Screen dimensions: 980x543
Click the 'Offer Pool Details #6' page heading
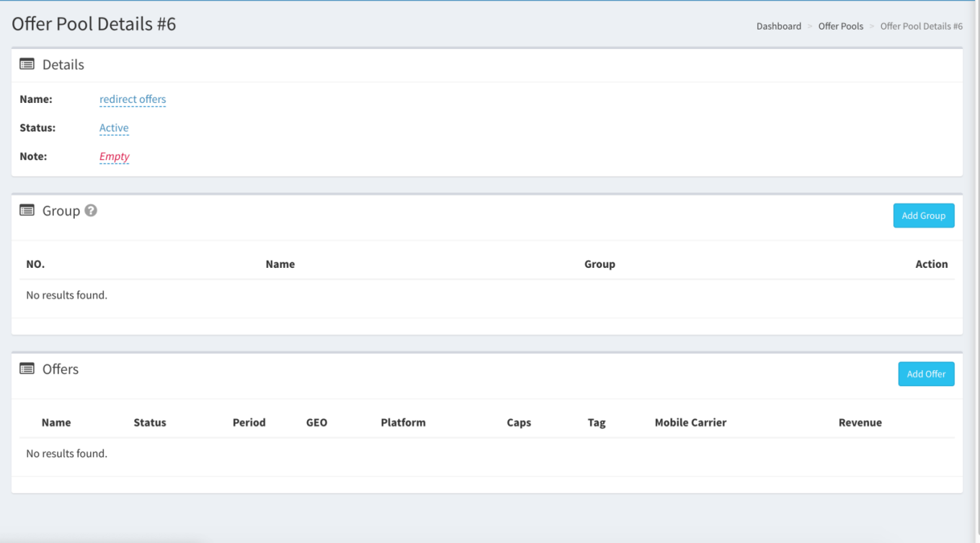pos(94,24)
